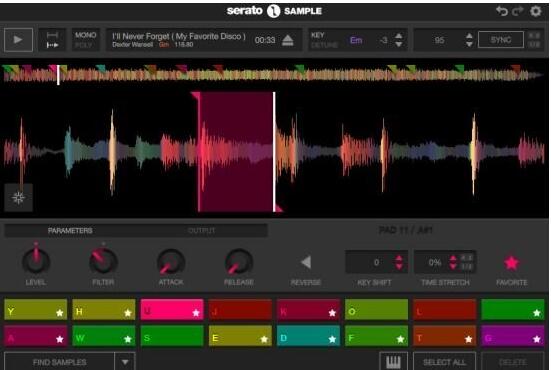Trigger green pad F
Image resolution: width=551 pixels, height=370 pixels.
click(376, 336)
